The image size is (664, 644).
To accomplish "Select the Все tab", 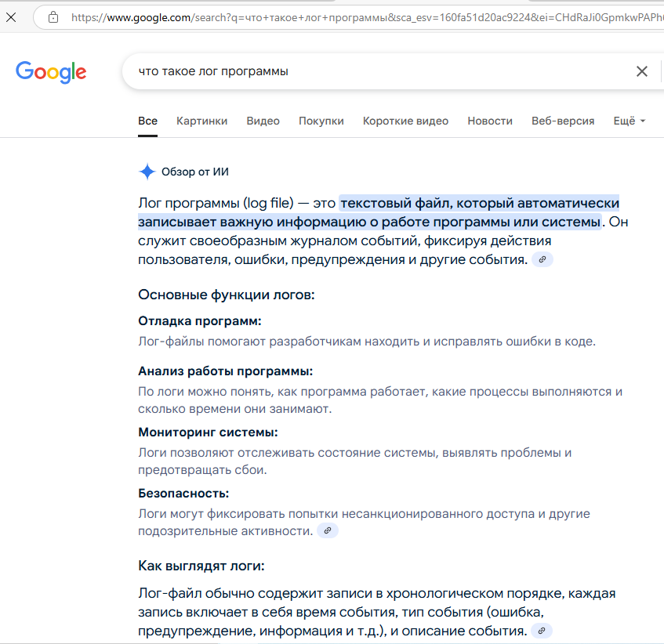I will tap(148, 121).
